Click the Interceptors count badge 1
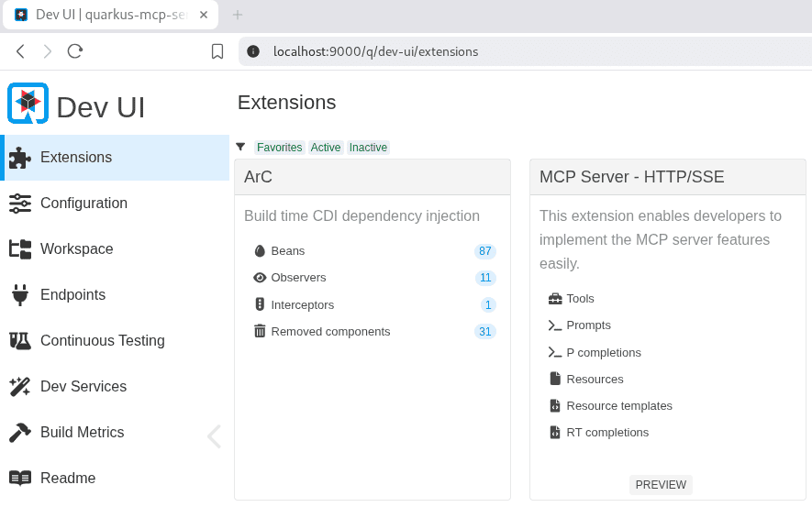Image resolution: width=812 pixels, height=507 pixels. click(x=488, y=304)
